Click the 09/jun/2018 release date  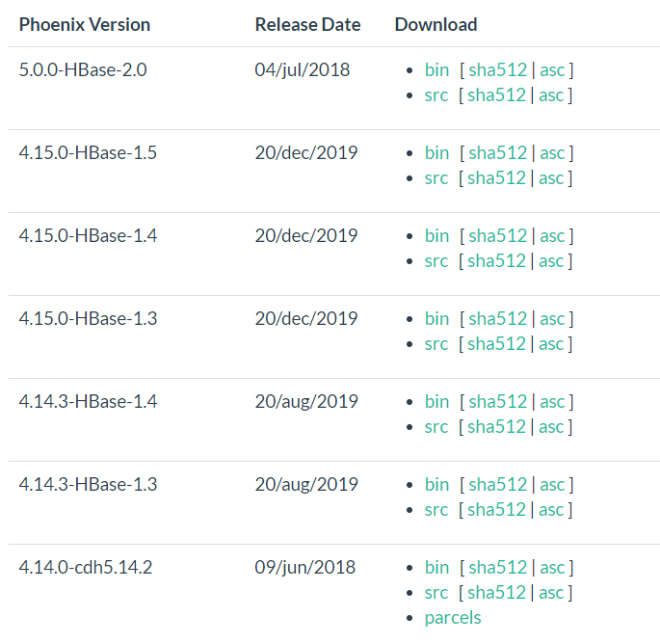(x=305, y=568)
